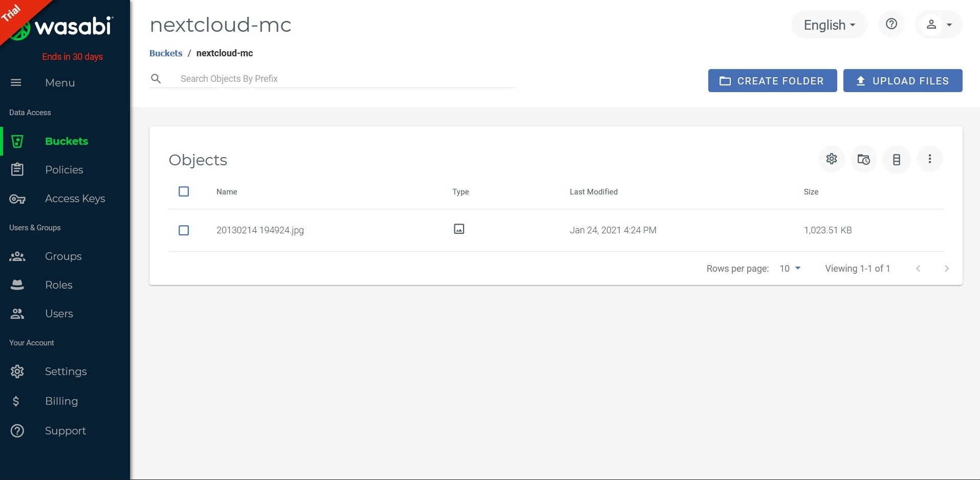The height and width of the screenshot is (480, 980).
Task: Open the help icon in the header
Action: (891, 24)
